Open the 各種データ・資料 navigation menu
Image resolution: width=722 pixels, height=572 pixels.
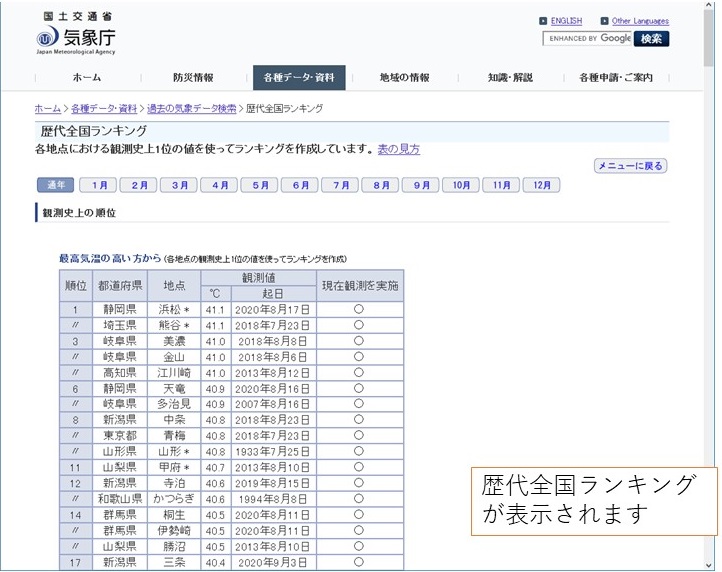tap(299, 77)
